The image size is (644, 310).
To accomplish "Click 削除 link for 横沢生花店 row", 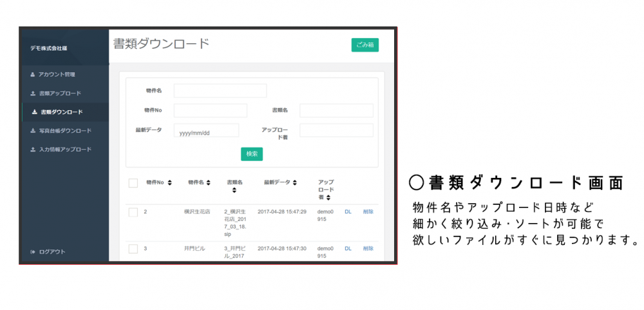I will point(368,212).
